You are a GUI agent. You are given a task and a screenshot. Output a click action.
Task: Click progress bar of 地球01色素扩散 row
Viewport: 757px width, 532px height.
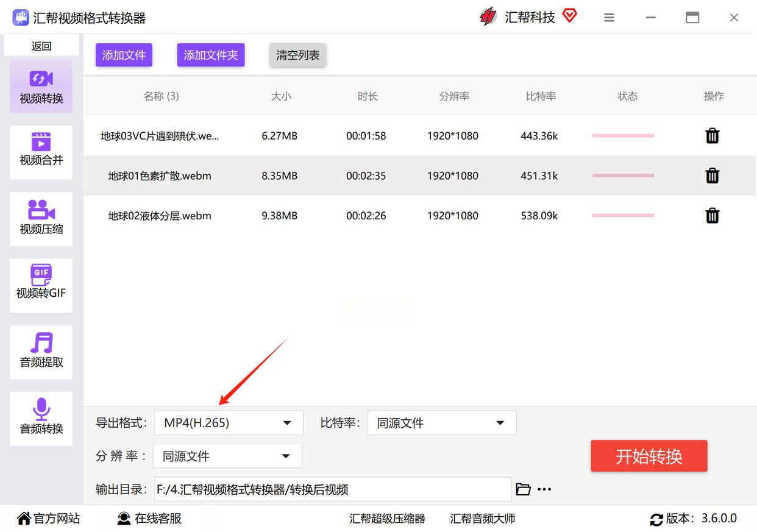click(x=623, y=176)
